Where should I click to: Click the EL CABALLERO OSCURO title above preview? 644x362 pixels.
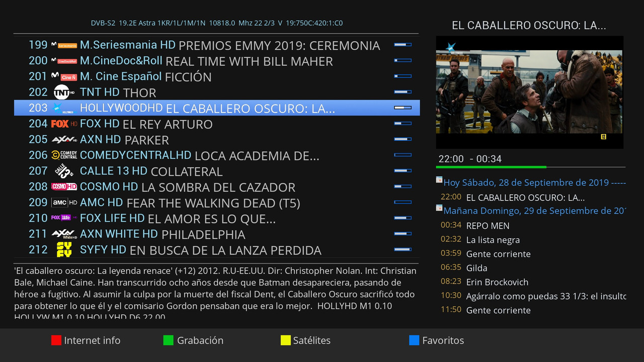tap(529, 25)
